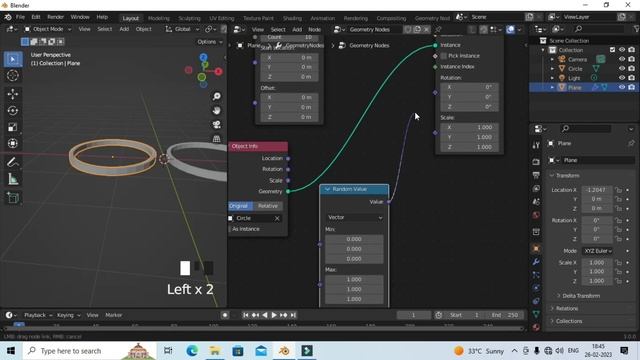Open File Explorer from the taskbar

[x=215, y=351]
